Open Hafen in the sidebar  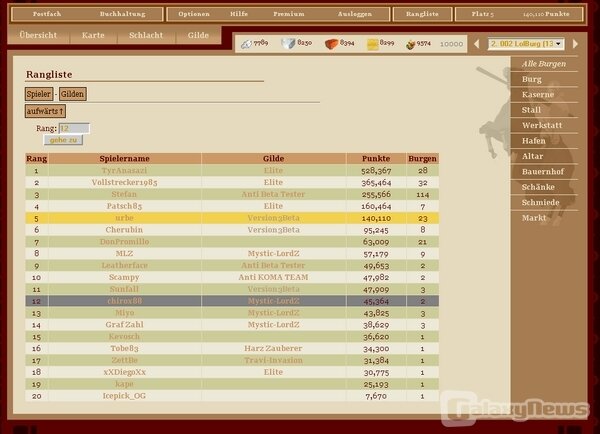(533, 141)
